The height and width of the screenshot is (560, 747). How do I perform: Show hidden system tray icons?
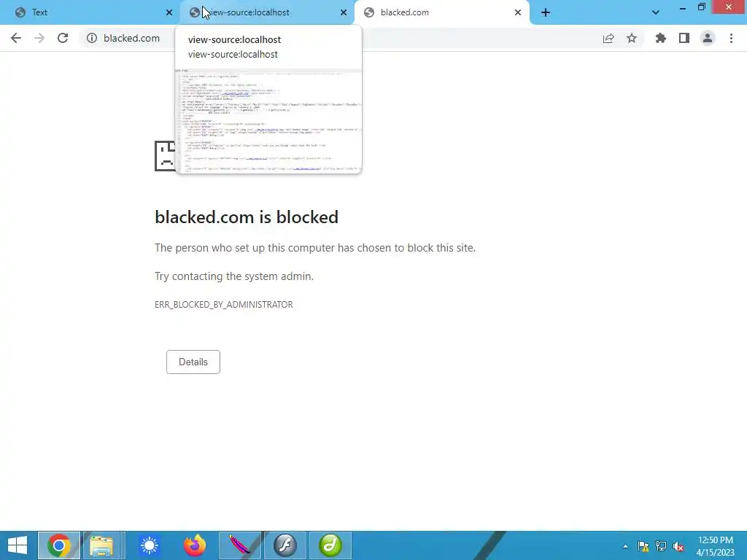(x=625, y=546)
